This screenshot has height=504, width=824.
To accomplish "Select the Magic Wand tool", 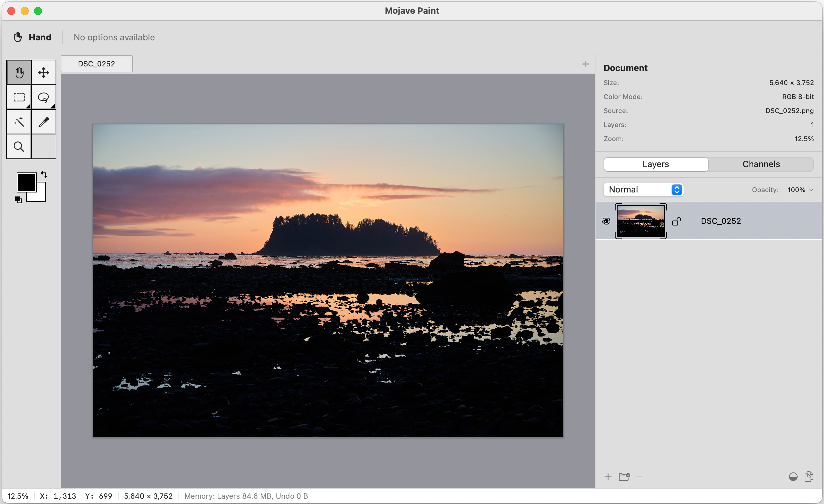I will [x=19, y=122].
